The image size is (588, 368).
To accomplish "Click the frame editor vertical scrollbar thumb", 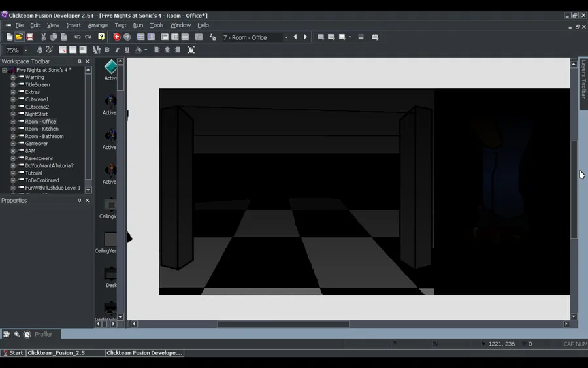I will click(574, 190).
